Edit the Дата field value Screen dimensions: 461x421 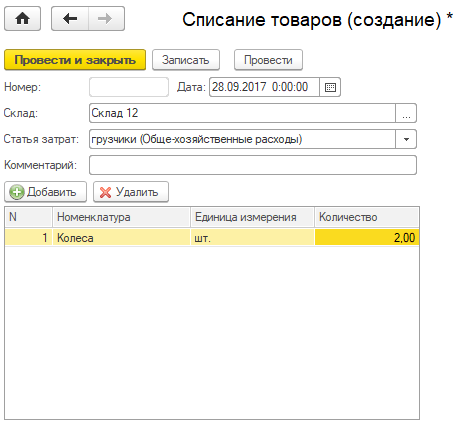[264, 87]
